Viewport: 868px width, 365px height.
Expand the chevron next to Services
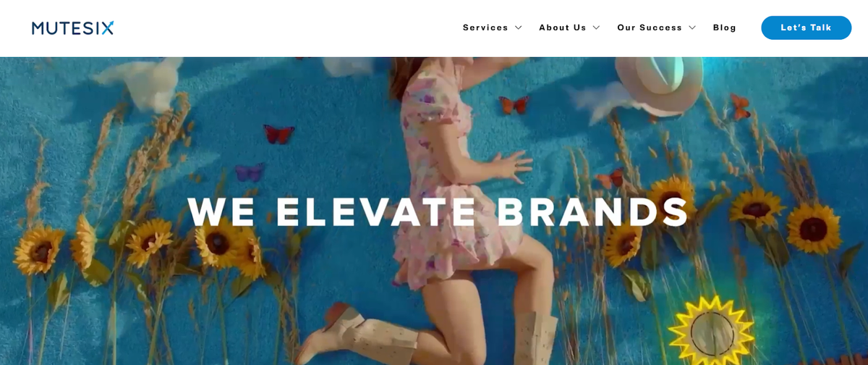[519, 28]
